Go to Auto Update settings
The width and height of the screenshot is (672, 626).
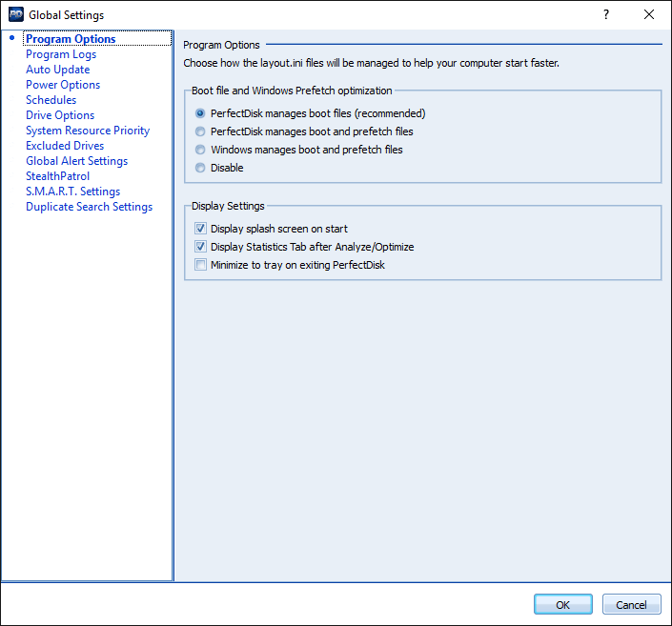click(58, 70)
